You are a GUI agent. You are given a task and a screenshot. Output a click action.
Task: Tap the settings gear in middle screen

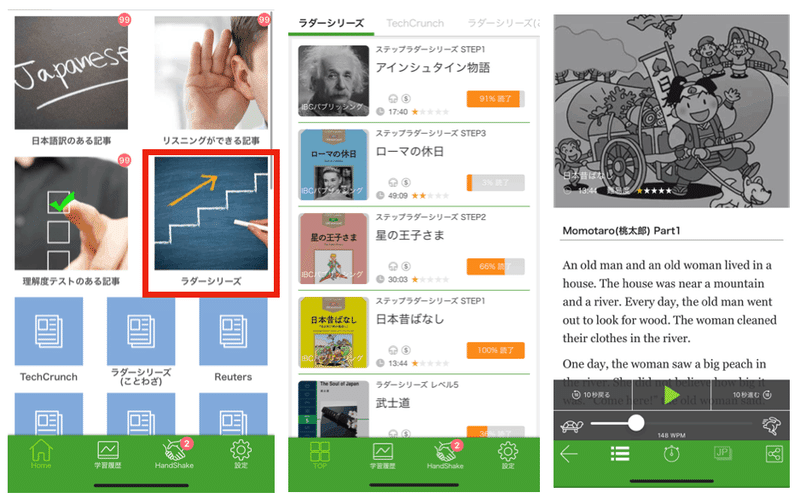click(508, 454)
